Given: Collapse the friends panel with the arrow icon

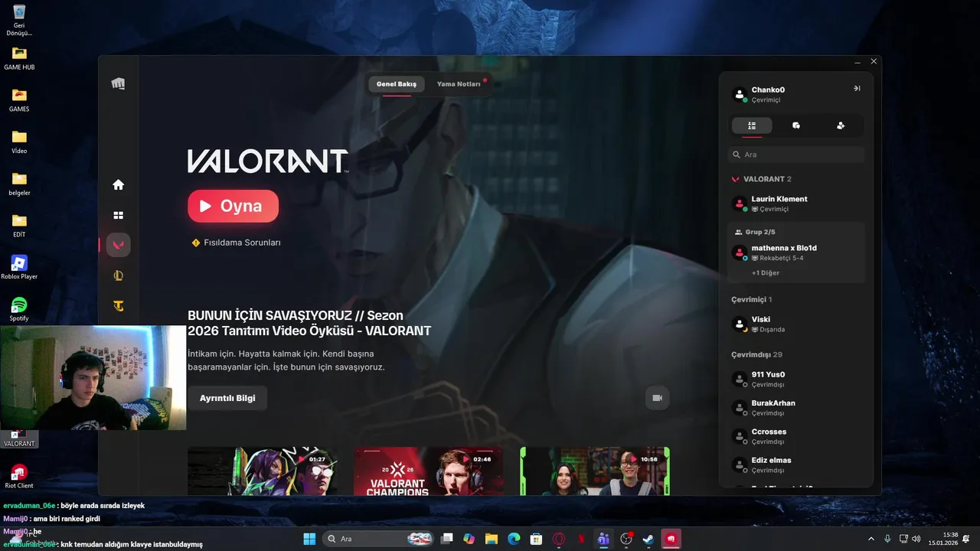Looking at the screenshot, I should (x=857, y=89).
